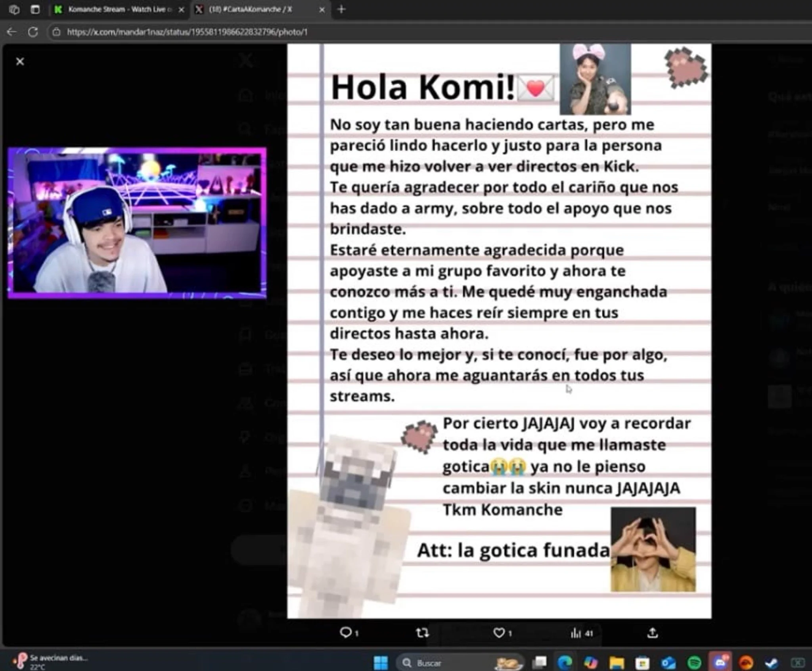The height and width of the screenshot is (671, 812).
Task: Reload the page with the refresh icon
Action: (33, 32)
